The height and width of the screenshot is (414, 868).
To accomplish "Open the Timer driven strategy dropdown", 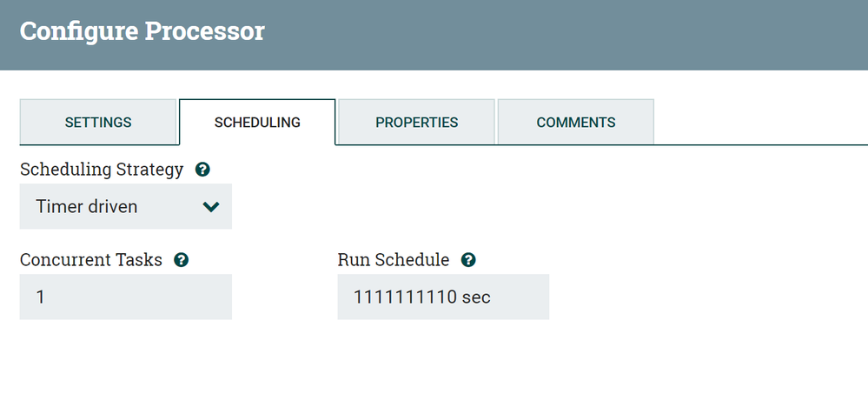I will click(x=125, y=207).
